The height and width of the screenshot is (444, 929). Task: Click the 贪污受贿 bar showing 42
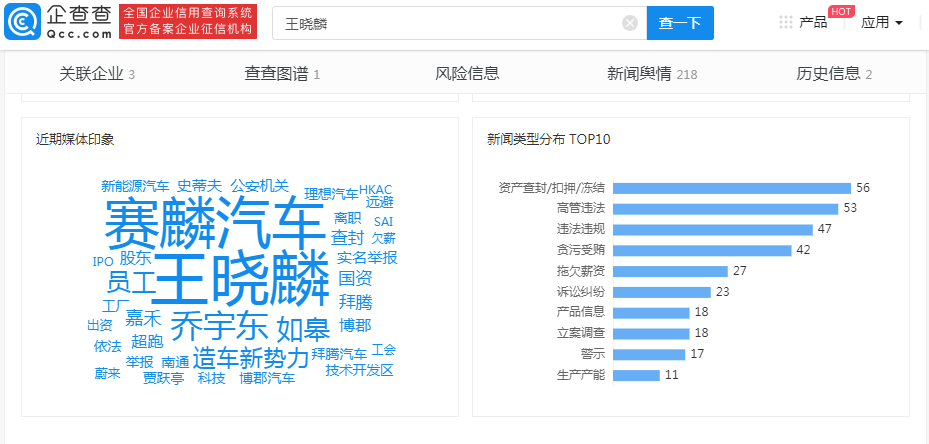[x=702, y=250]
